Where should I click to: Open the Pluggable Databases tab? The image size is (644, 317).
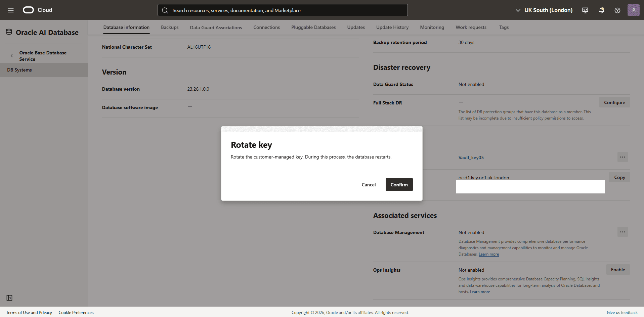[313, 27]
